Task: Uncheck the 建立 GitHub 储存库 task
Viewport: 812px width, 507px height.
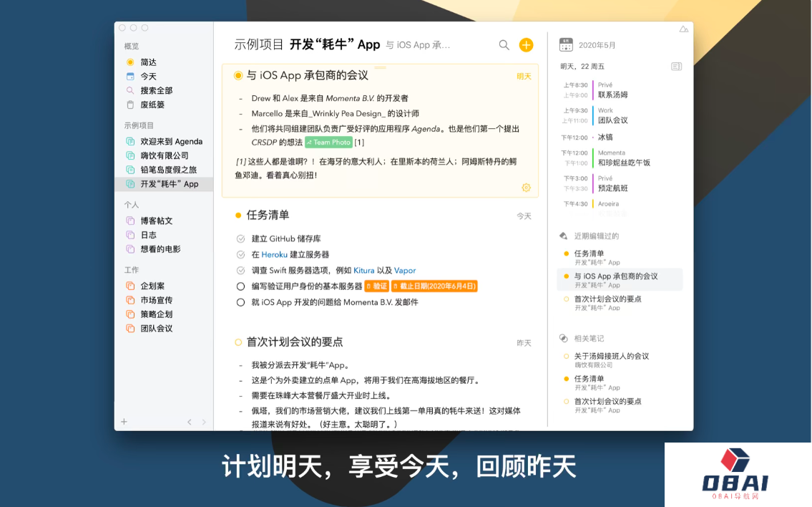Action: pyautogui.click(x=240, y=239)
